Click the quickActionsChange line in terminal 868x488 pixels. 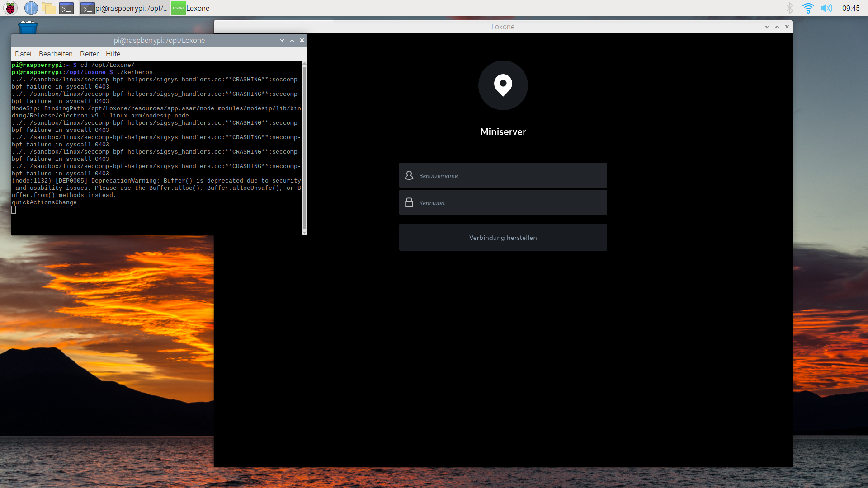pyautogui.click(x=44, y=202)
